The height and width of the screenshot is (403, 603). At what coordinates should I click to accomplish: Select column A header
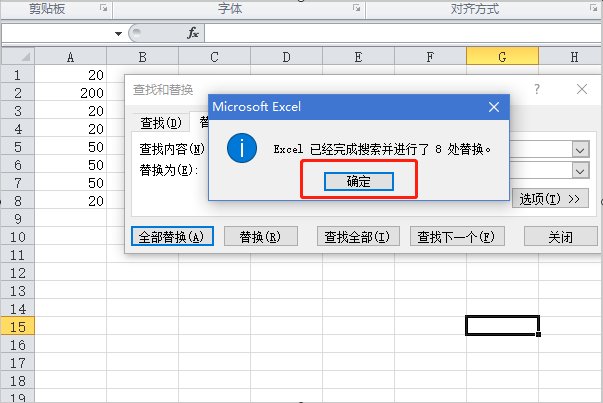tap(70, 57)
